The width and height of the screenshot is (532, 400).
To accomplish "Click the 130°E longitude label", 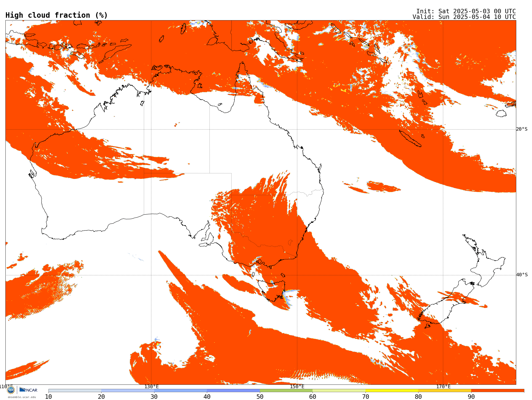I will coord(151,386).
